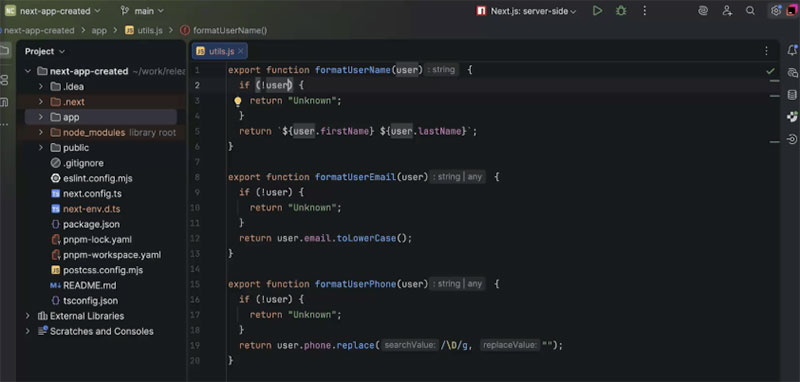Expand the .idea folder

coord(40,87)
